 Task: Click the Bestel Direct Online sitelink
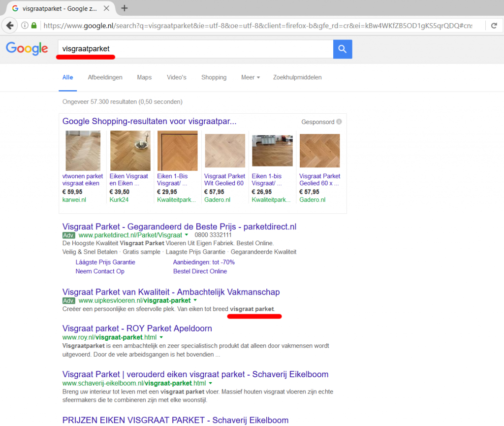tap(200, 271)
